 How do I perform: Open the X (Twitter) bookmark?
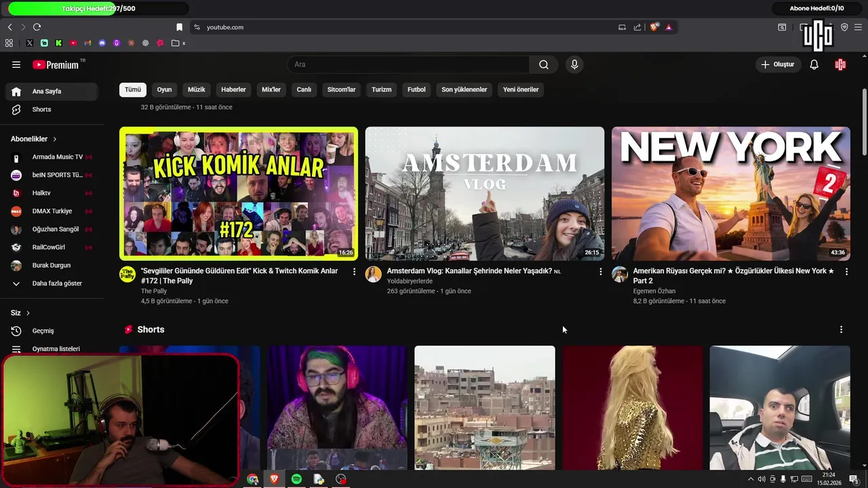point(29,43)
